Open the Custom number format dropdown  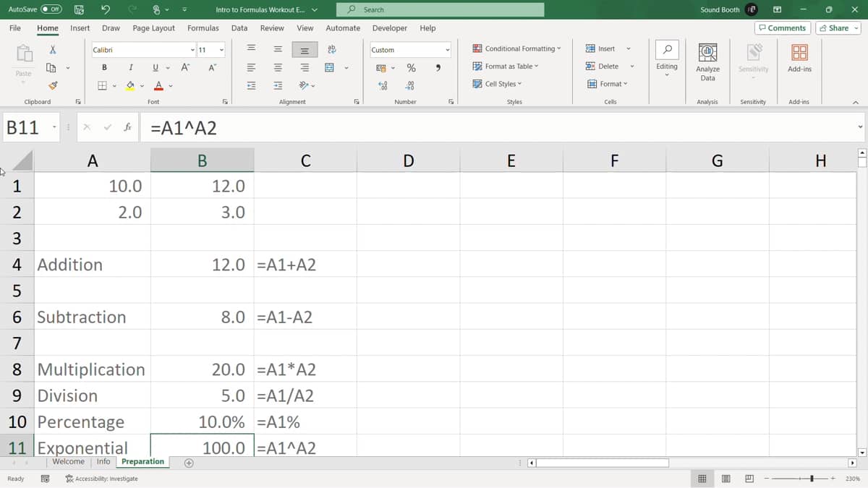448,50
